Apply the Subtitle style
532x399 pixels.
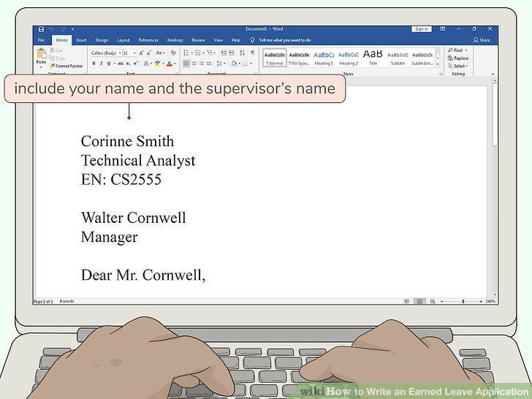point(398,58)
